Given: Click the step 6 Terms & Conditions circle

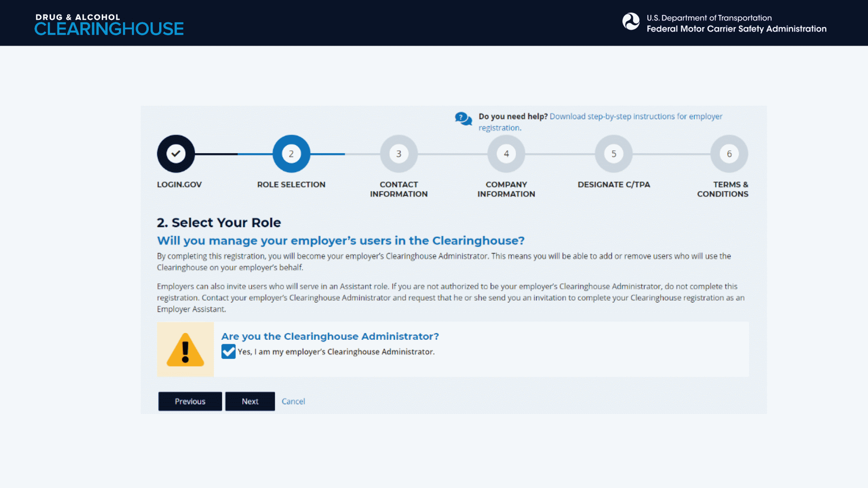Looking at the screenshot, I should (x=729, y=154).
